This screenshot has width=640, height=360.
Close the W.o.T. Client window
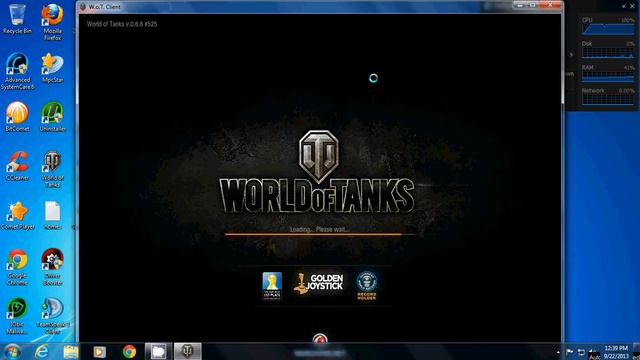(x=550, y=5)
